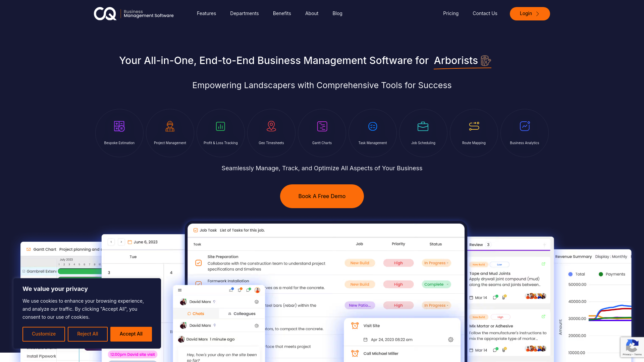Toggle the Site Preparation task checkbox

pyautogui.click(x=199, y=262)
